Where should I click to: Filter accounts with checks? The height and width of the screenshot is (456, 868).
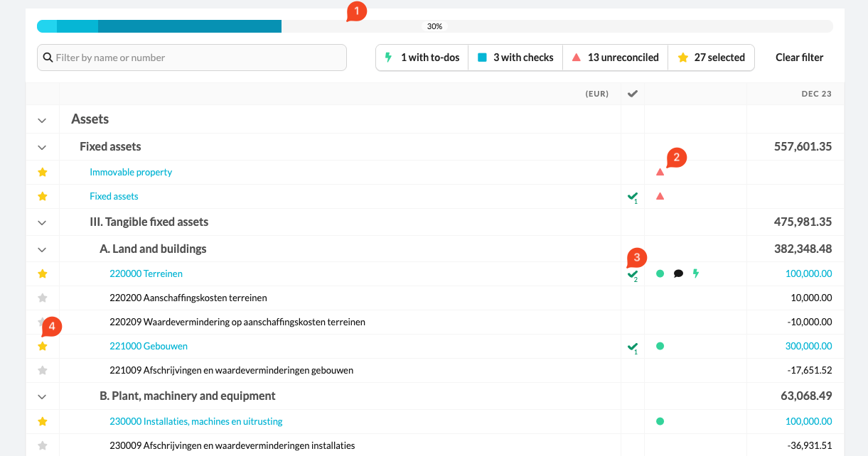click(515, 58)
